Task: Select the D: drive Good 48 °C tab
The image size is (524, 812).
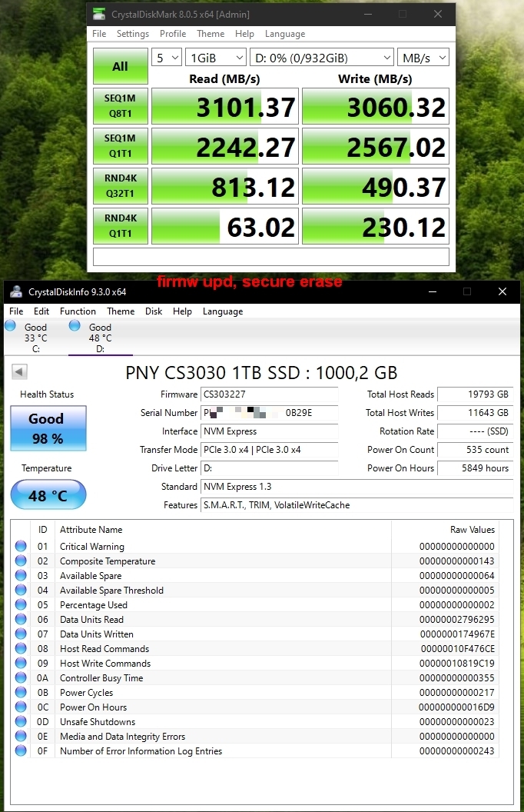Action: [x=101, y=337]
